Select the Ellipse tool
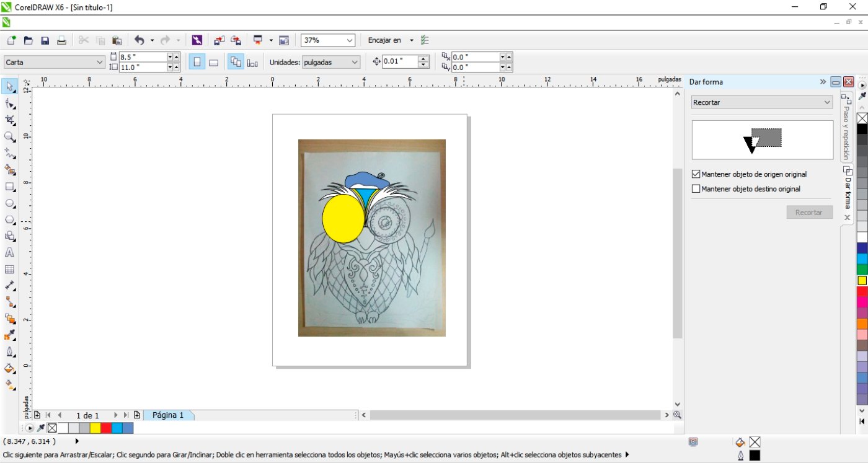The image size is (868, 463). pos(10,203)
